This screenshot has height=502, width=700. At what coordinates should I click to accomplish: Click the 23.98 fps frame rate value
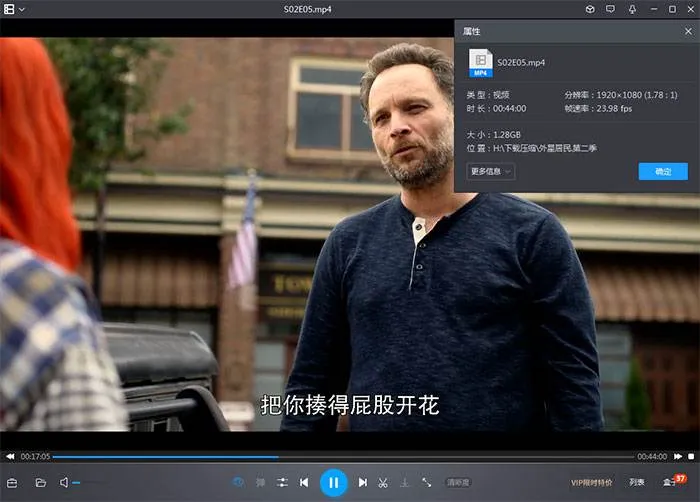(614, 109)
